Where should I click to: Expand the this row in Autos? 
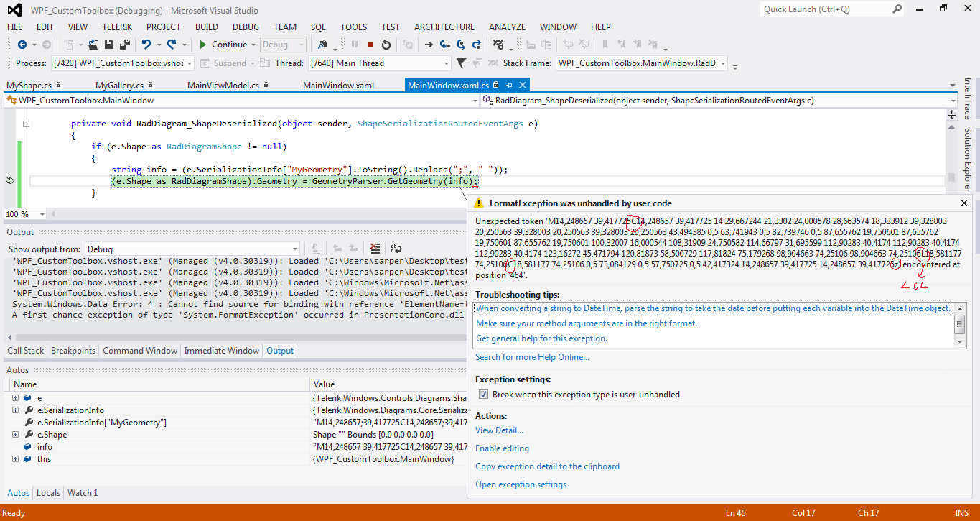click(x=16, y=459)
